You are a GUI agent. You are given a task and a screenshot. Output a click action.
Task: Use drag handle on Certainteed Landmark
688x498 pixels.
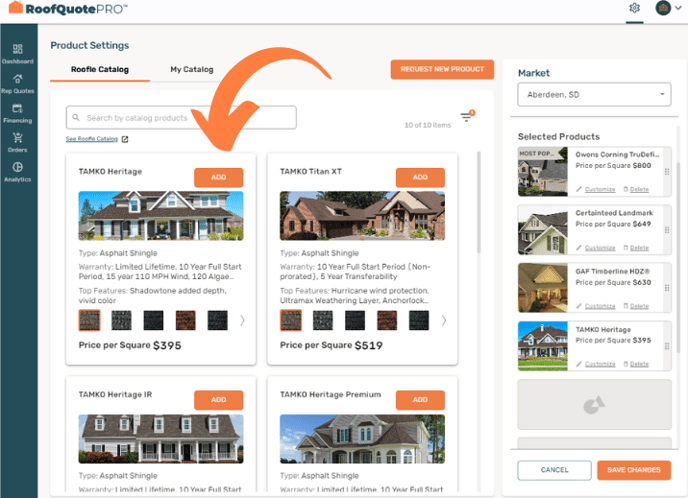pos(667,230)
